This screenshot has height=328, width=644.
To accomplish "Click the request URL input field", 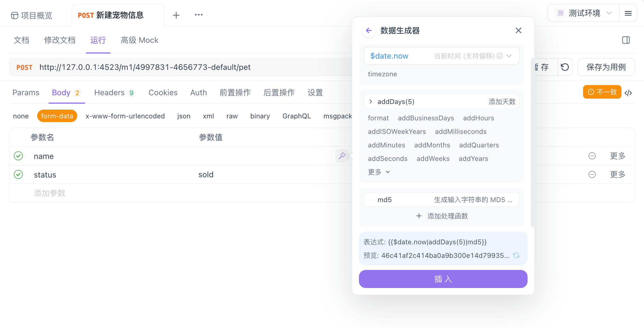I will pos(169,67).
